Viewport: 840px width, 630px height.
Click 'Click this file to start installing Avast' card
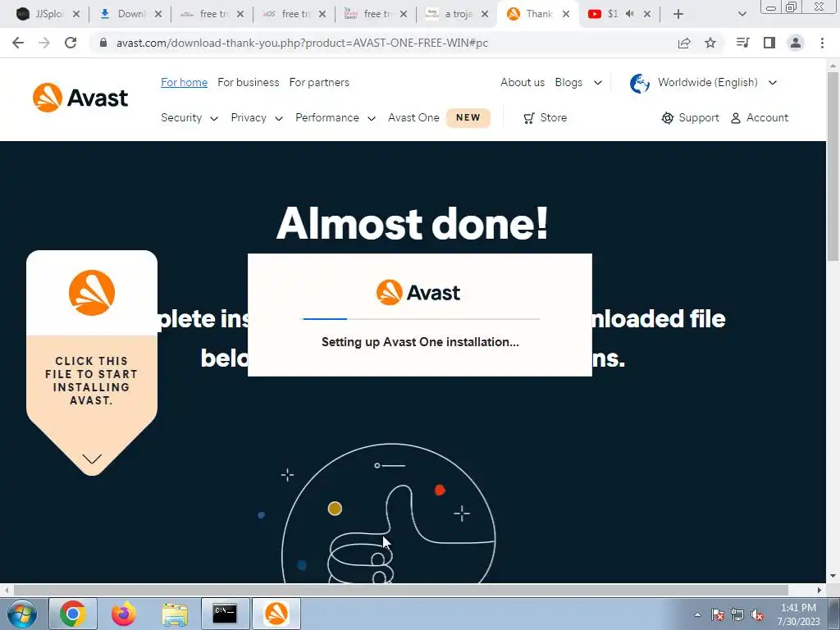pos(92,363)
